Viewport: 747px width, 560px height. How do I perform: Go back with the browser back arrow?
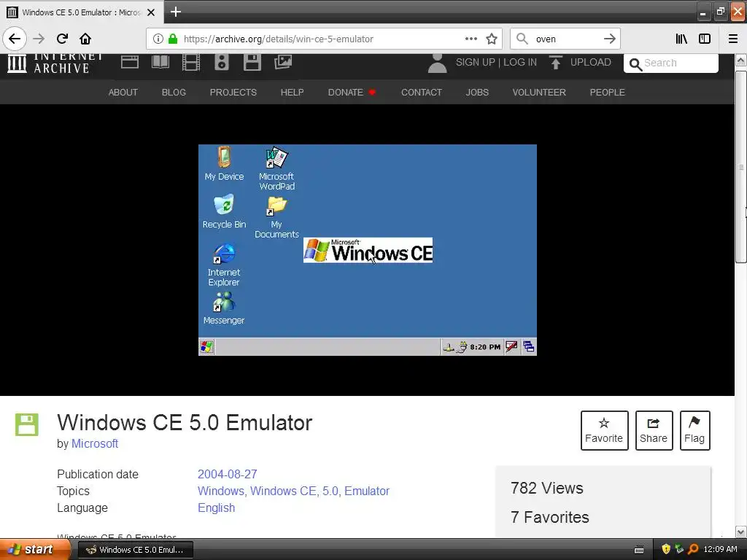(15, 39)
